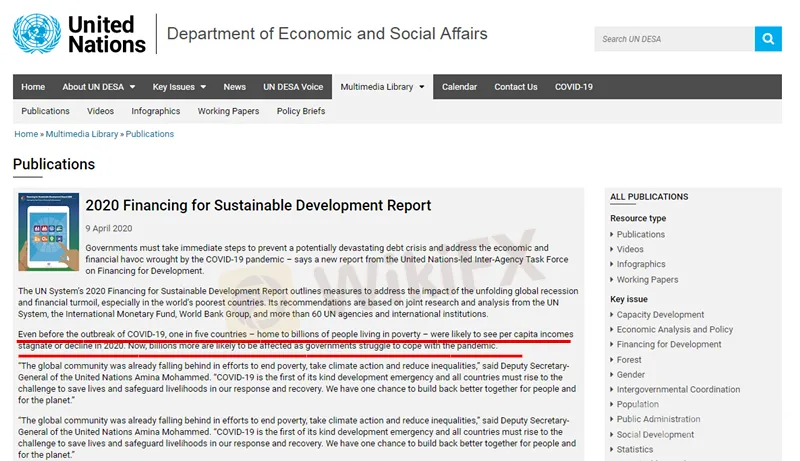The width and height of the screenshot is (800, 461).
Task: Filter by Population key issue
Action: 637,404
